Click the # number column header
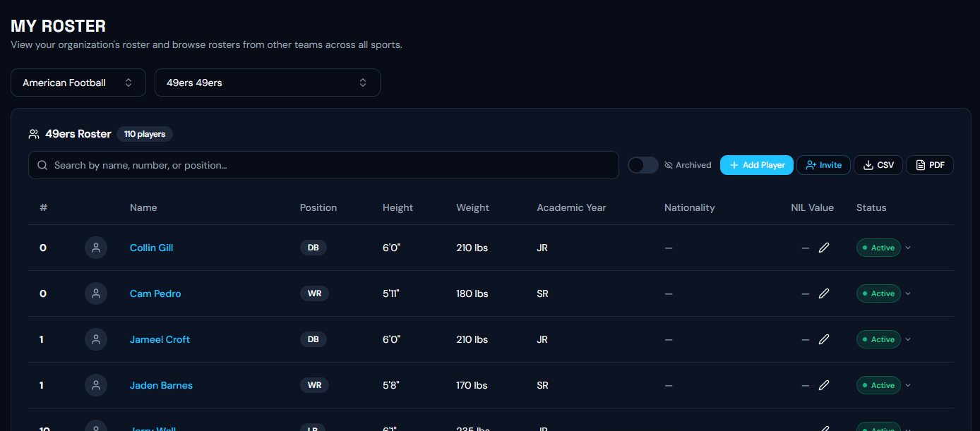 [x=43, y=207]
